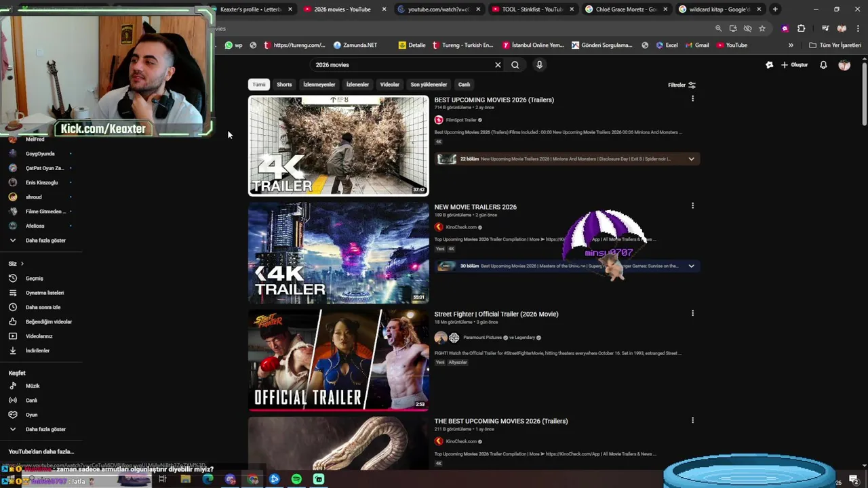Click the Oluştur create button

[795, 65]
